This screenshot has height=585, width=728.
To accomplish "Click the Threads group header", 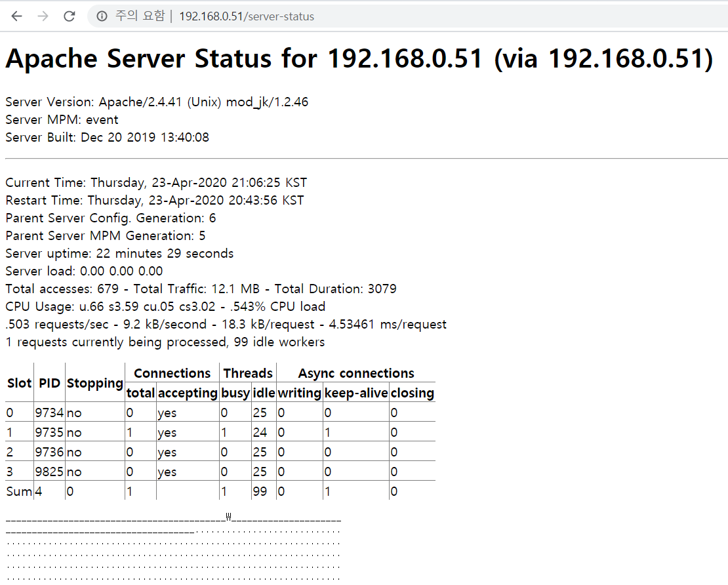I will (248, 373).
